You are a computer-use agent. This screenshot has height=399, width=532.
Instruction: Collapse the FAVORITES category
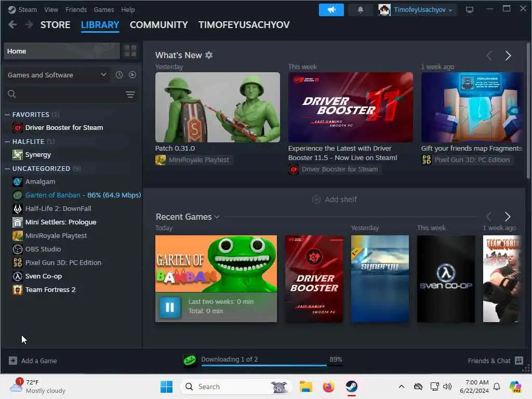coord(7,115)
